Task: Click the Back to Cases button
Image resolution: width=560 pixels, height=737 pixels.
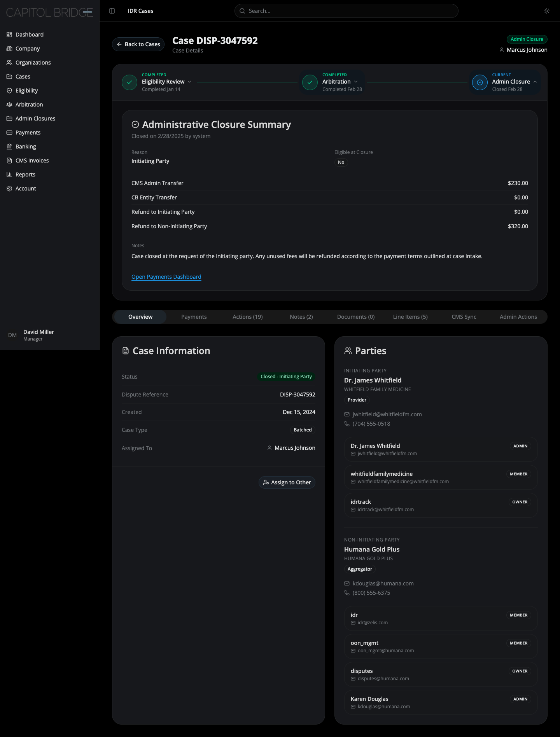Action: 138,44
